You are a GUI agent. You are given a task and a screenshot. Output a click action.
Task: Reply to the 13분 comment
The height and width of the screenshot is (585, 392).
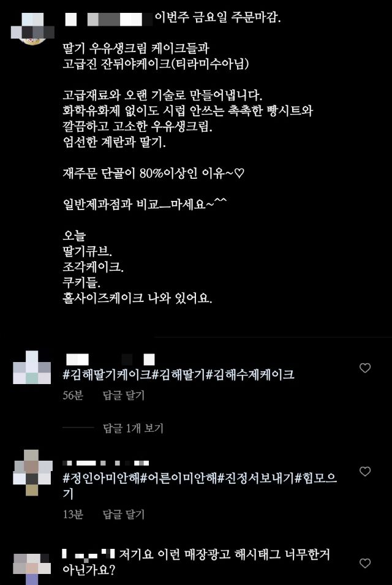click(x=124, y=515)
